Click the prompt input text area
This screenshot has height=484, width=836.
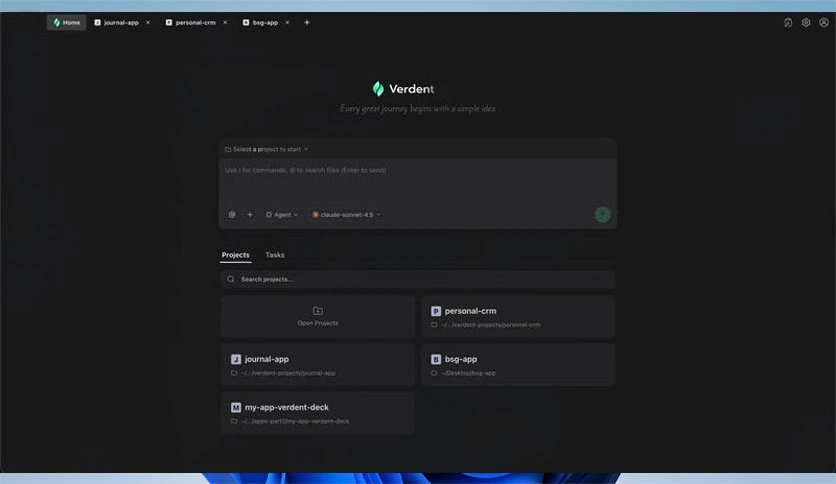417,181
